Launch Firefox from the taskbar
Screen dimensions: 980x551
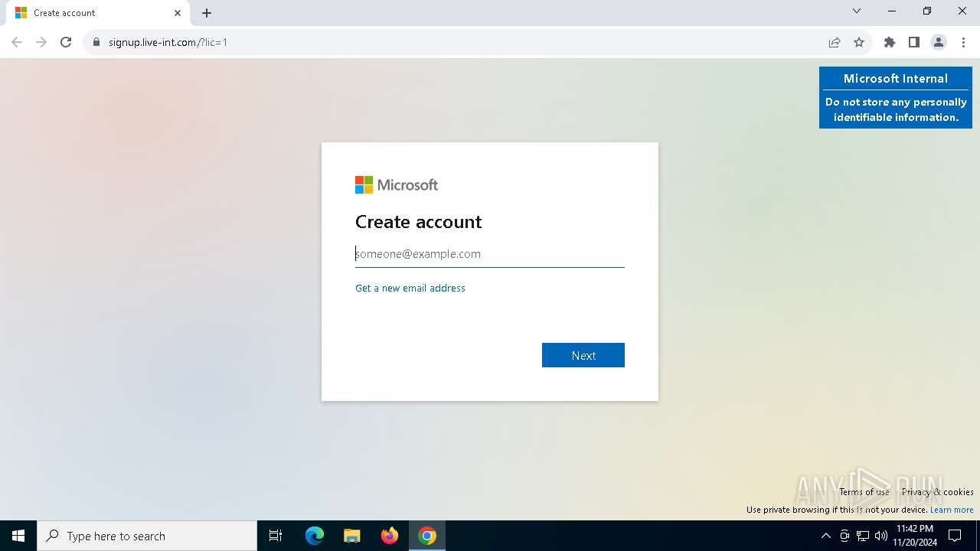pyautogui.click(x=390, y=536)
